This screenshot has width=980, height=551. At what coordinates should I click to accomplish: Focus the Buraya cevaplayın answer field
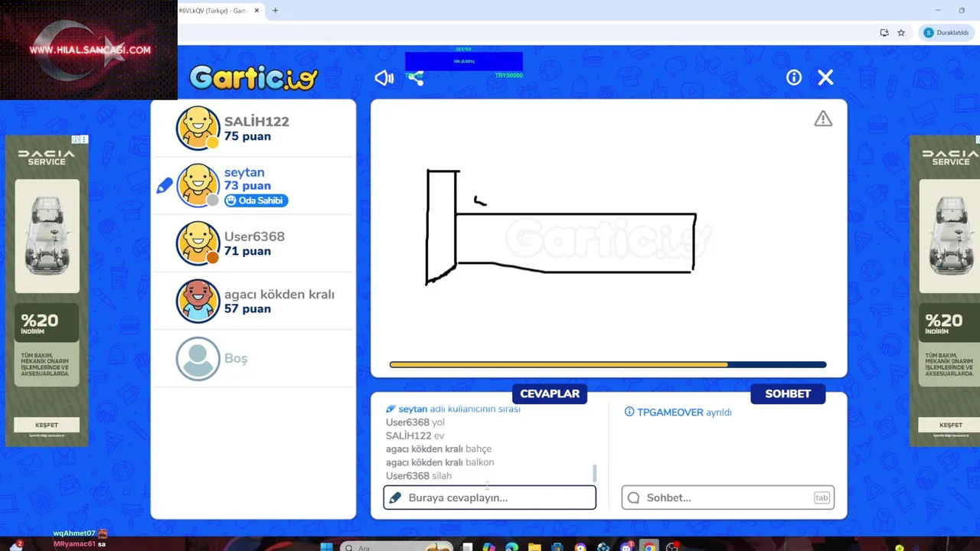(x=490, y=497)
